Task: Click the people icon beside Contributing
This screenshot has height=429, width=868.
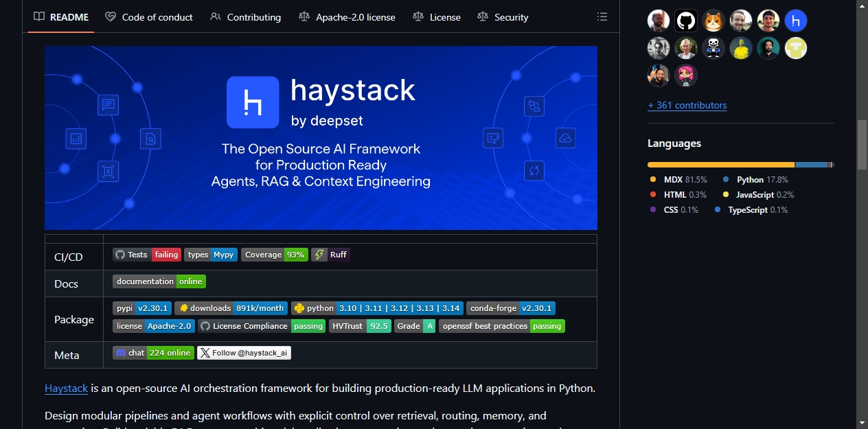Action: click(x=216, y=16)
